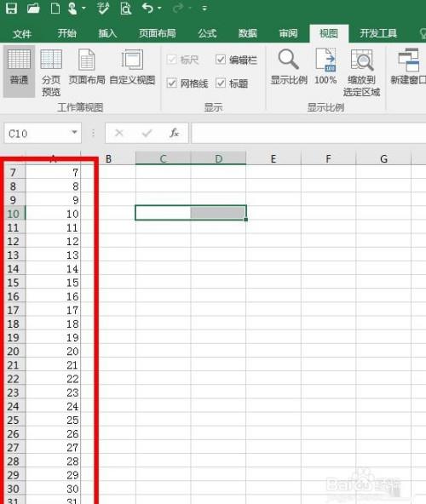
Task: Click cell in column A containing 12
Action: click(x=53, y=242)
